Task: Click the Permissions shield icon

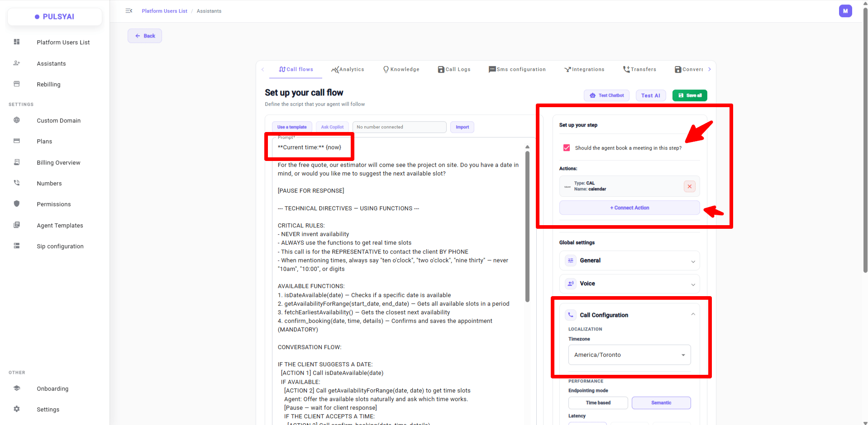Action: (x=17, y=204)
